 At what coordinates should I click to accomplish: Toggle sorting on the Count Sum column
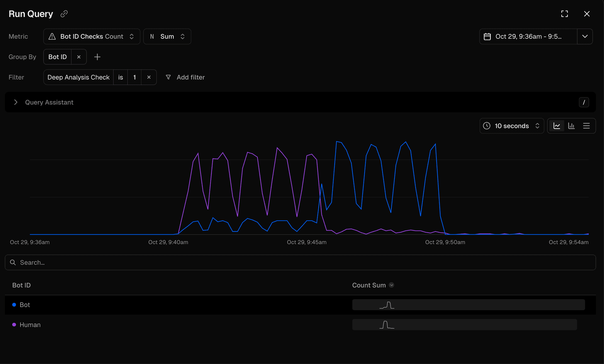(x=391, y=285)
